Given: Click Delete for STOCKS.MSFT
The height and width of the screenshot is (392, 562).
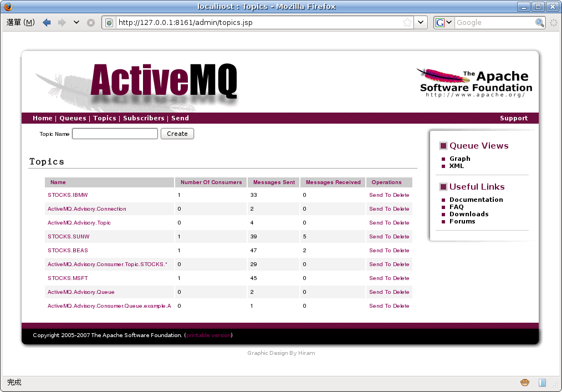Looking at the screenshot, I should tap(401, 278).
